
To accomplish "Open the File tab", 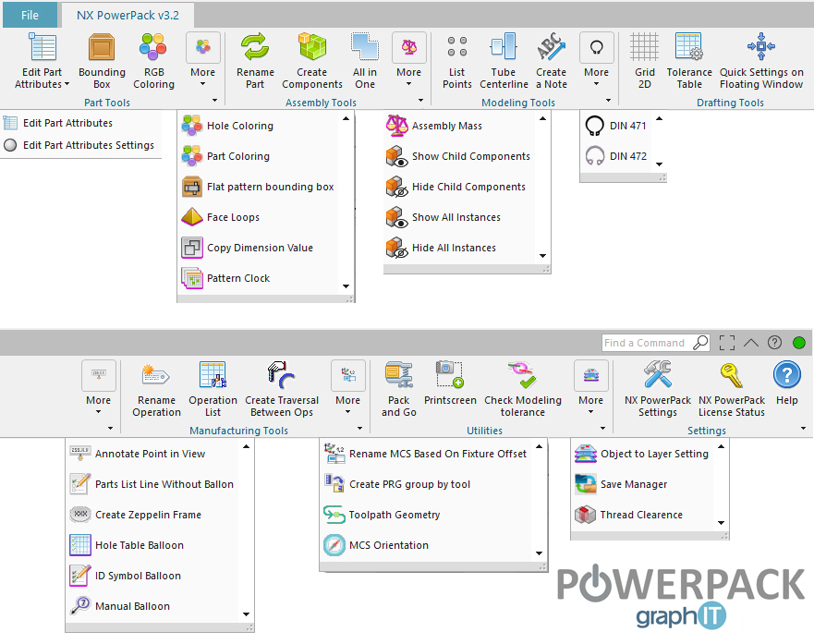I will pos(30,15).
